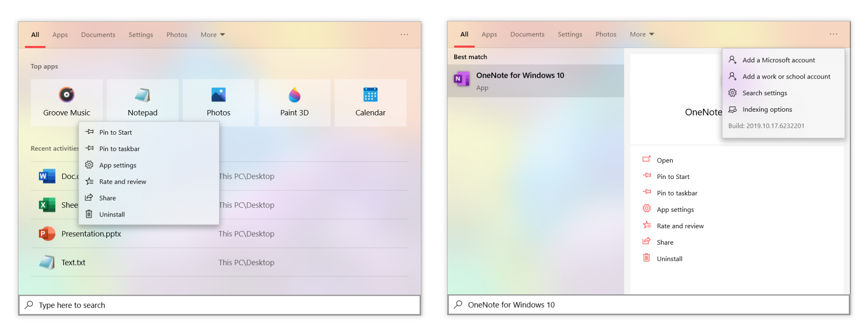Click the red trash icon beside Uninstall in right panel
The image size is (868, 332).
click(647, 258)
